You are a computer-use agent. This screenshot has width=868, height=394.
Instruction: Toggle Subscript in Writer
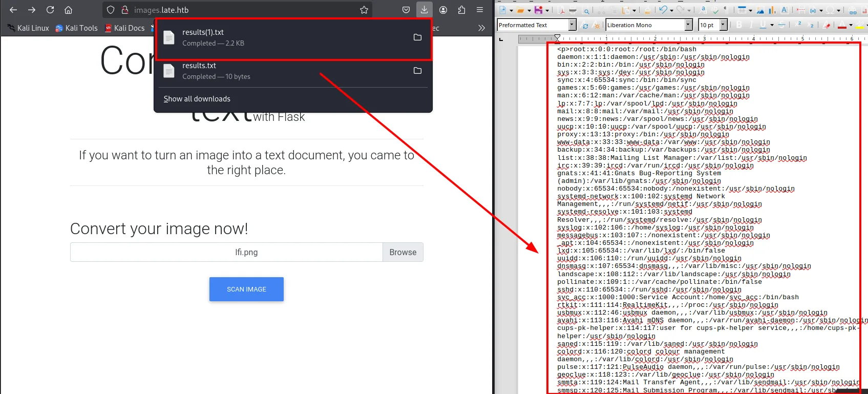tap(811, 25)
